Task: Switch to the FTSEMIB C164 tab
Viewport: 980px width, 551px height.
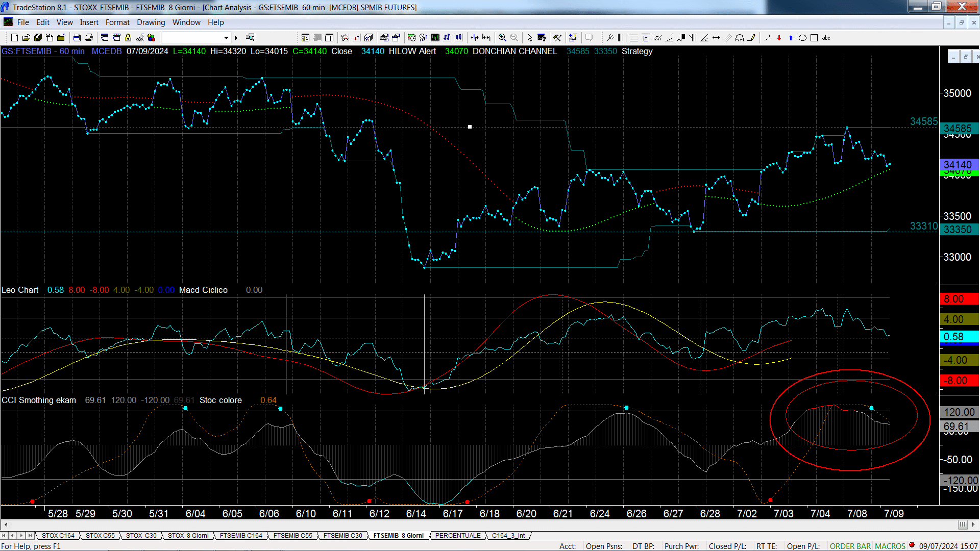Action: pyautogui.click(x=241, y=536)
